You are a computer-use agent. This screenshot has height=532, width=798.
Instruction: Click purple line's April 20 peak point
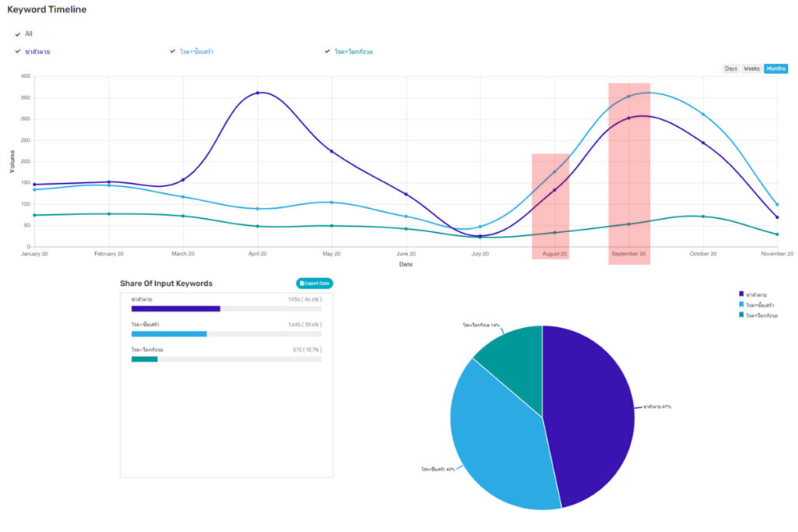click(257, 93)
